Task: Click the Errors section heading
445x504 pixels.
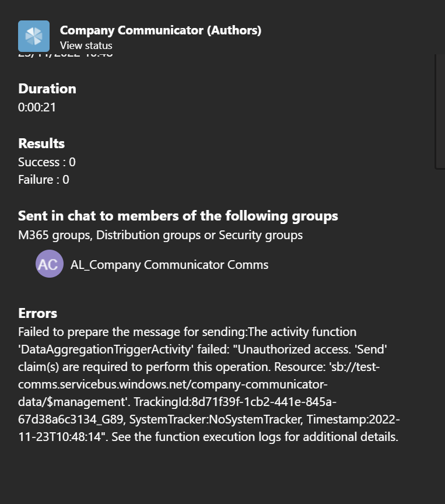Action: tap(38, 313)
